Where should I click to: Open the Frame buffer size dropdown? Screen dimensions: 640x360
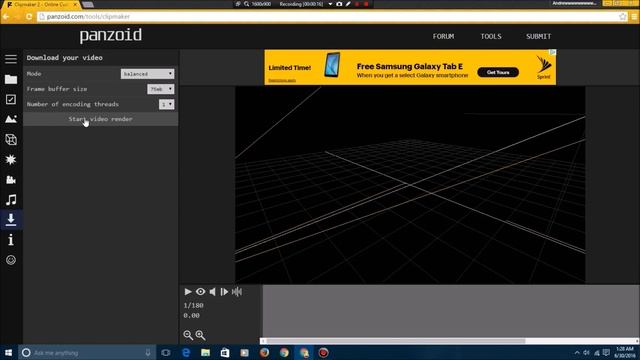(x=160, y=89)
